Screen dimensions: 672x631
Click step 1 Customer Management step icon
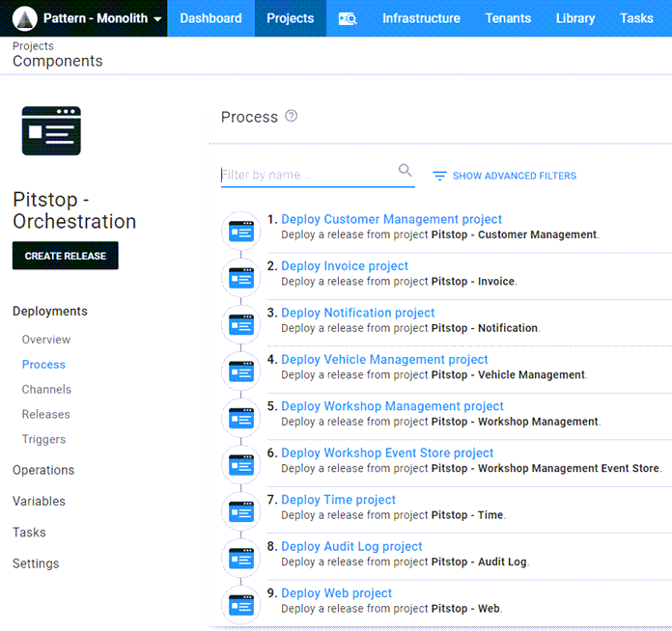(240, 232)
